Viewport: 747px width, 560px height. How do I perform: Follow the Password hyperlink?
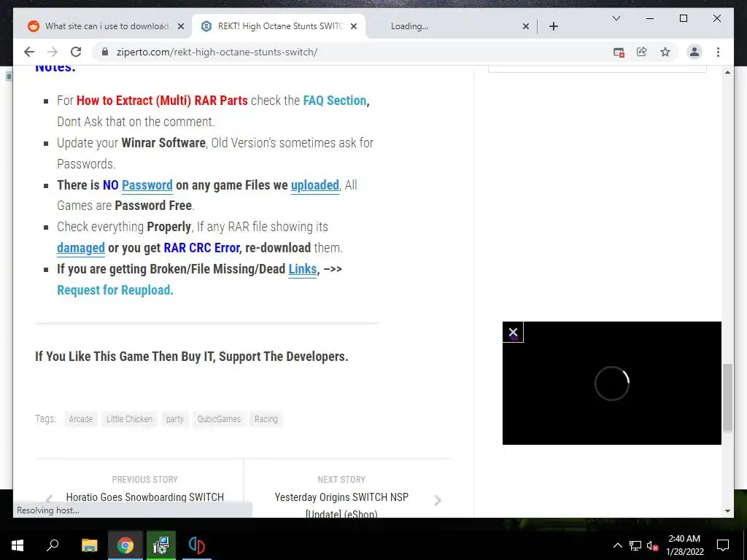click(x=147, y=184)
